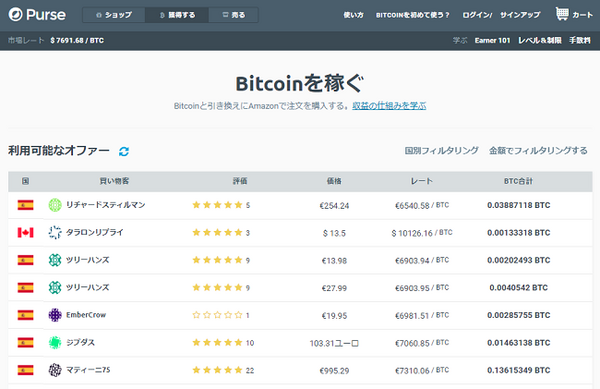
Task: Click star rating of マティーニ75
Action: pyautogui.click(x=217, y=370)
